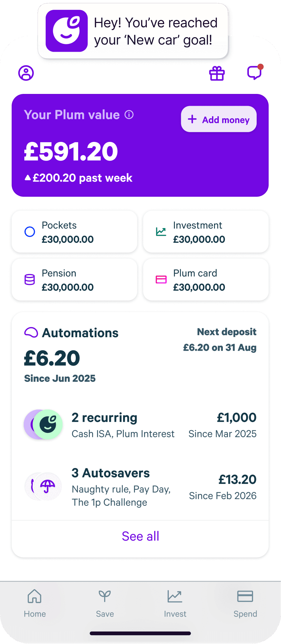Select the Plum card icon

(x=161, y=279)
